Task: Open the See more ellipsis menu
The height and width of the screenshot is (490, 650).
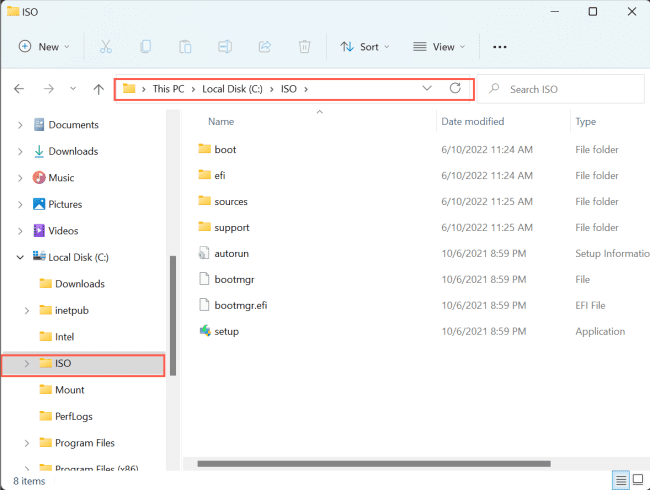Action: pos(500,47)
